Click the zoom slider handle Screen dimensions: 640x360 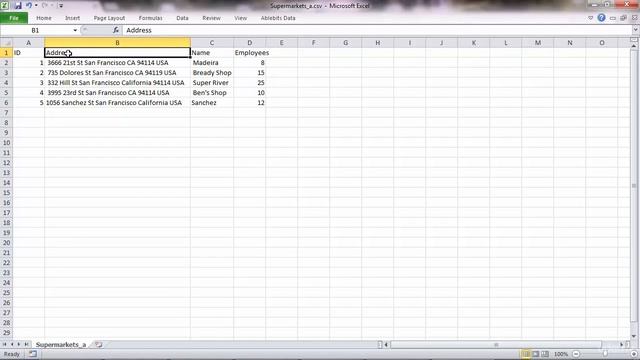coord(605,354)
